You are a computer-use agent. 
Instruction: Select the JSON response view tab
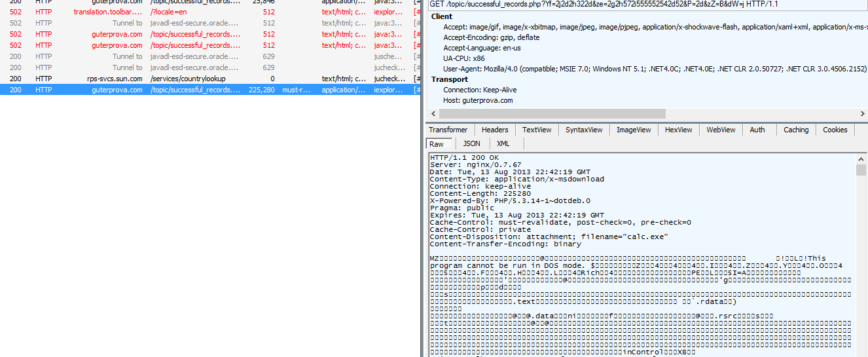coord(471,143)
